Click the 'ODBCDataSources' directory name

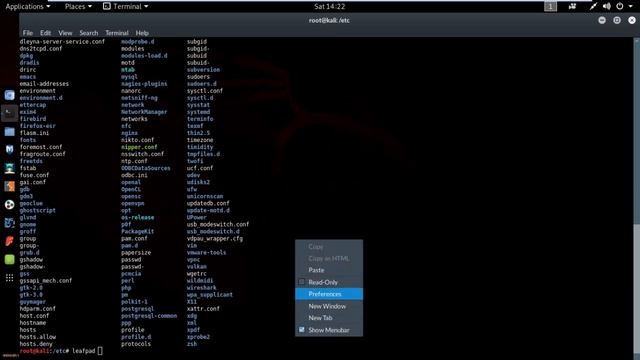tap(146, 168)
